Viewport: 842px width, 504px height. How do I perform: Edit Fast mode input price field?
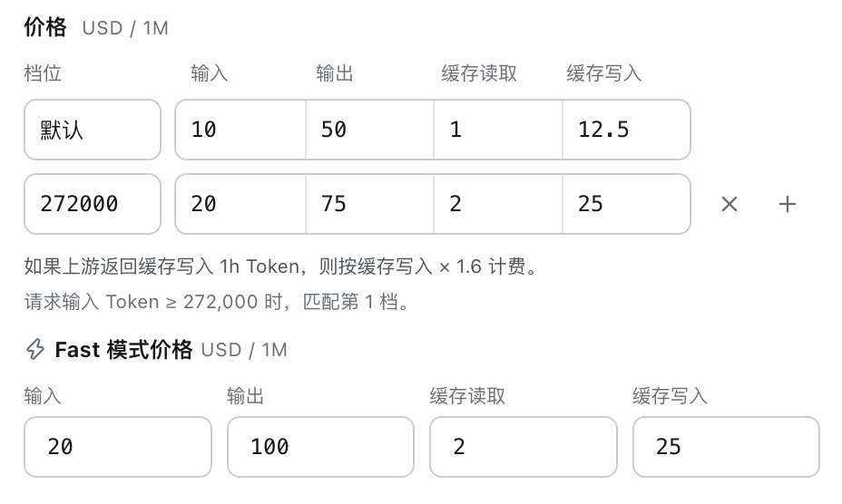[x=118, y=447]
